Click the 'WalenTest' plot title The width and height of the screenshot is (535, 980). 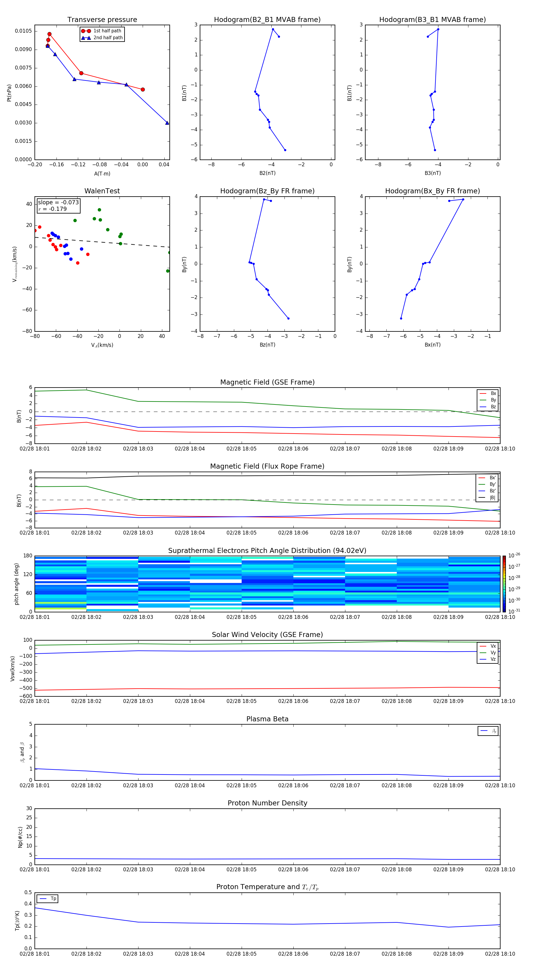point(102,191)
